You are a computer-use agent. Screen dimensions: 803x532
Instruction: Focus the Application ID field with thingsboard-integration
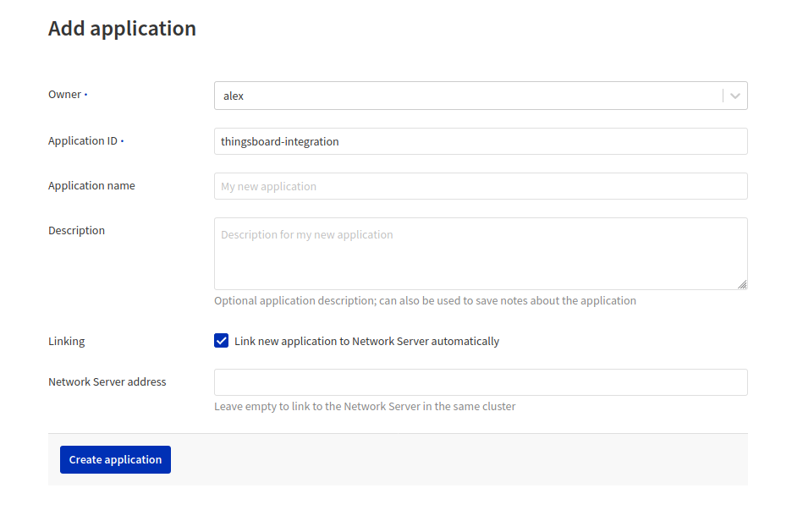coord(480,141)
